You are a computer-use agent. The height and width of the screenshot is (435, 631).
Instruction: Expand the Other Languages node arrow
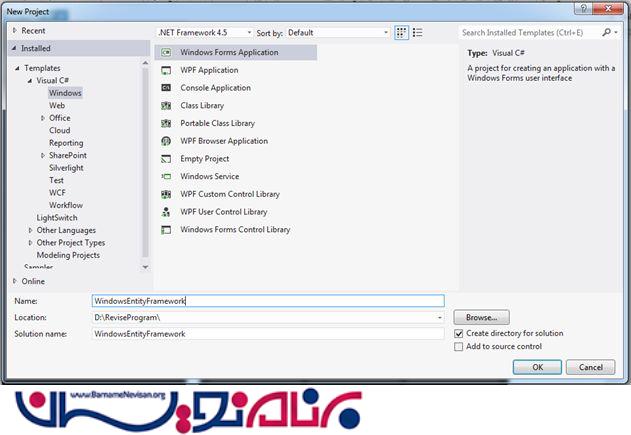(x=30, y=230)
